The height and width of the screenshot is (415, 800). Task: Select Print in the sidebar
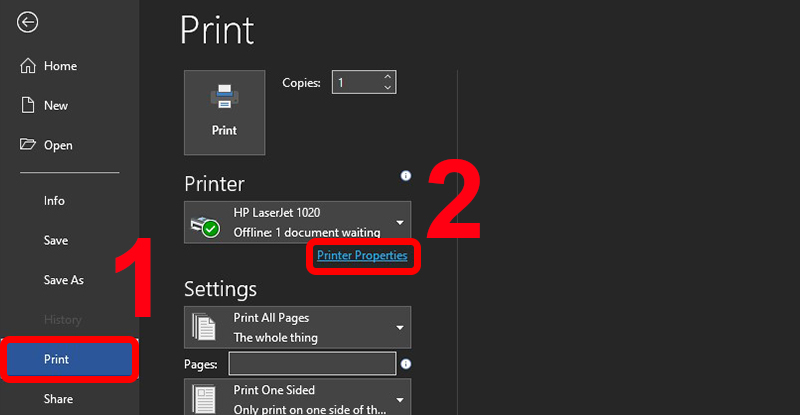(x=70, y=359)
